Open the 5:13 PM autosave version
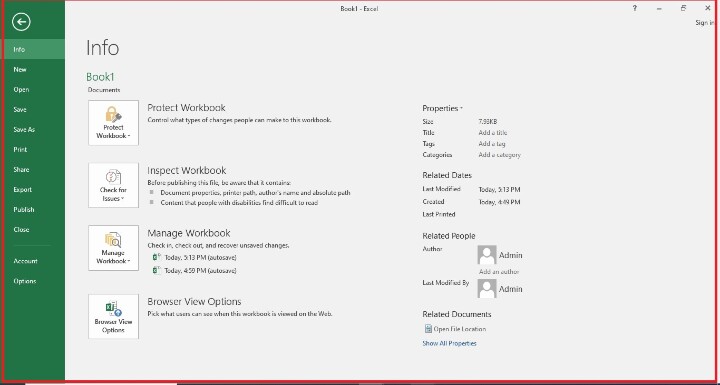Viewport: 720px width, 385px height. point(200,258)
